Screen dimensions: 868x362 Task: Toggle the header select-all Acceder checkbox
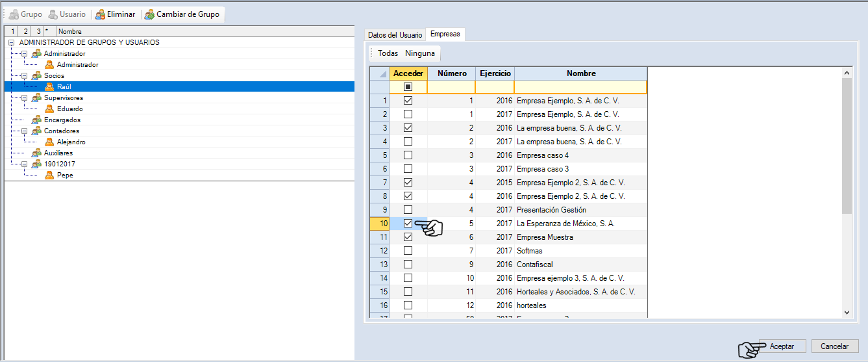[x=408, y=86]
